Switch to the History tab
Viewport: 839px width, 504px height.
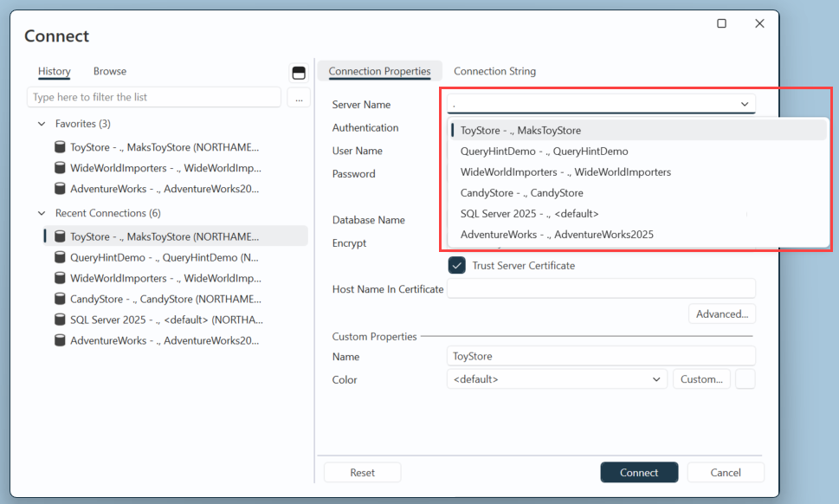(54, 71)
